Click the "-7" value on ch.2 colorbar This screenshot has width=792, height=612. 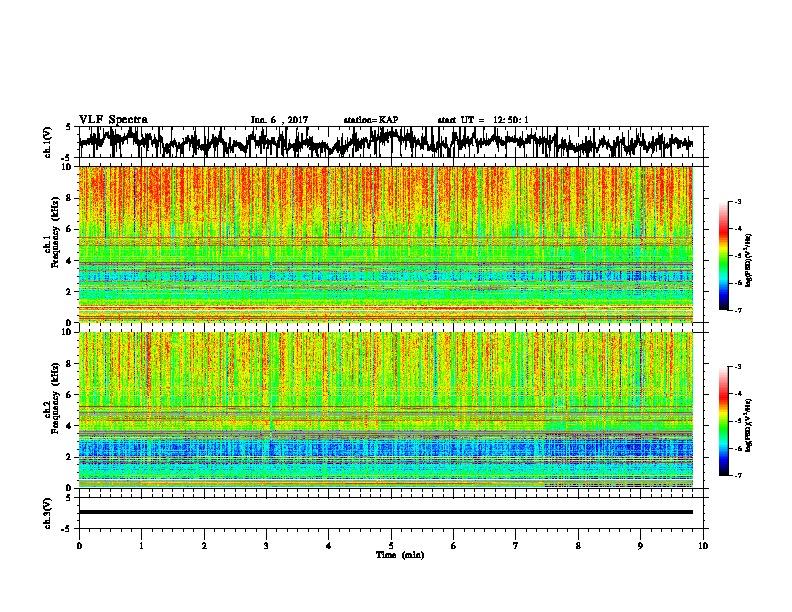tap(738, 475)
